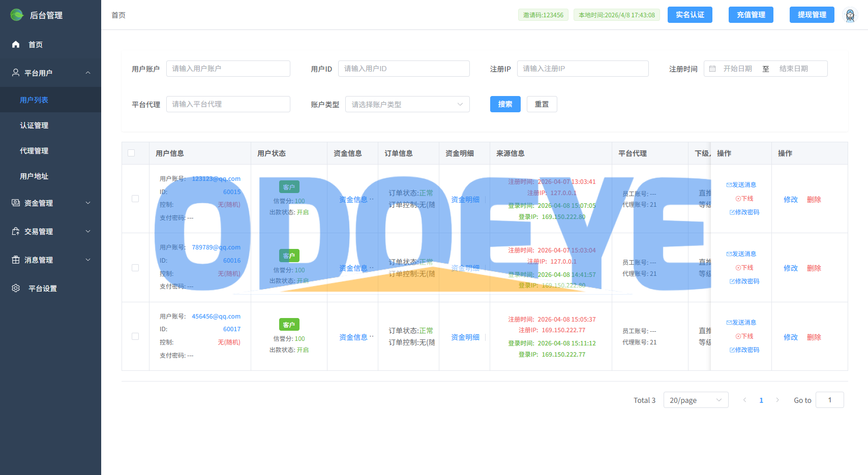
Task: Click the 来源信息 column header
Action: point(511,153)
